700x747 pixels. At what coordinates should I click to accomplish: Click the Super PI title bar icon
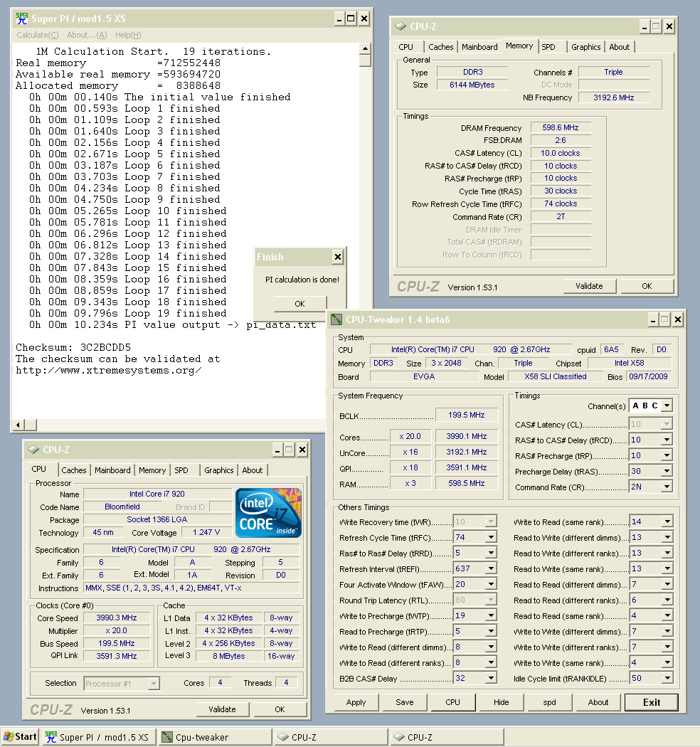point(21,18)
